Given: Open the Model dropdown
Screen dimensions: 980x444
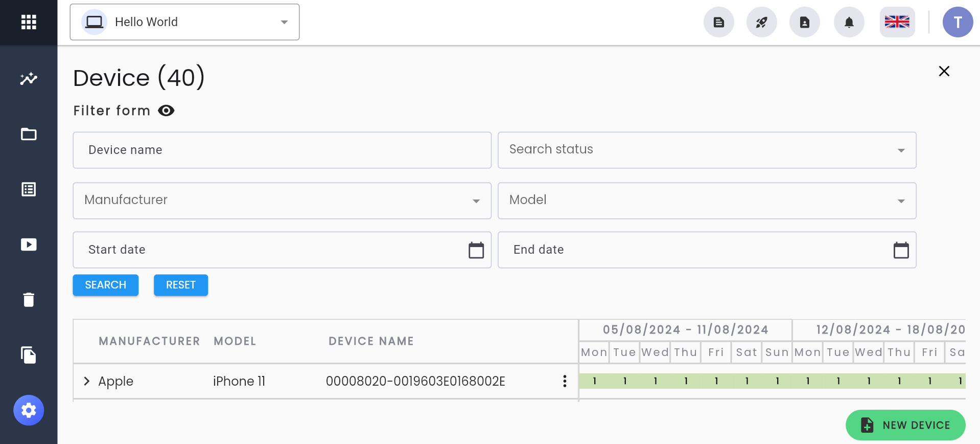Looking at the screenshot, I should (707, 201).
